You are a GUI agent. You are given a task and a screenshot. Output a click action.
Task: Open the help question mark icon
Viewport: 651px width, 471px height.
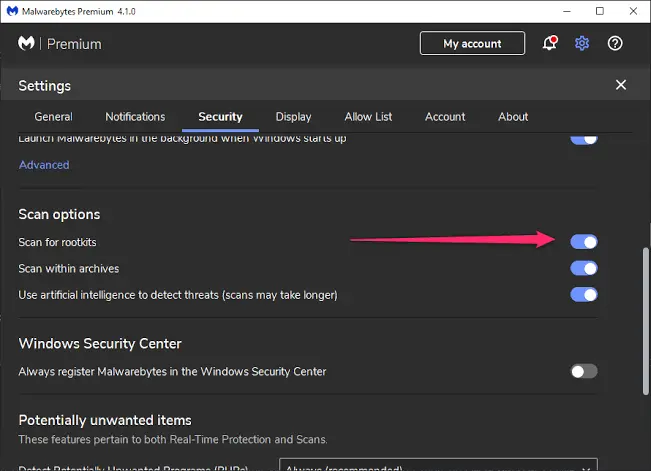coord(615,43)
